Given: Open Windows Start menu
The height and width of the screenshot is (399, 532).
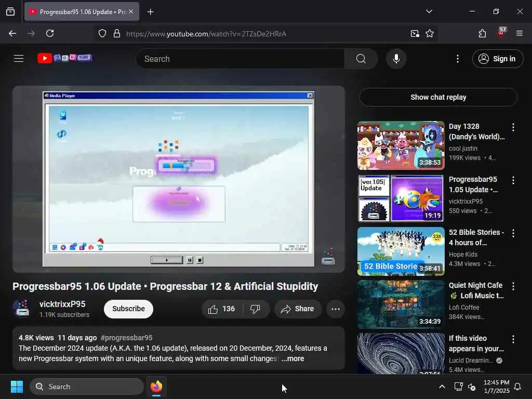Looking at the screenshot, I should [17, 387].
